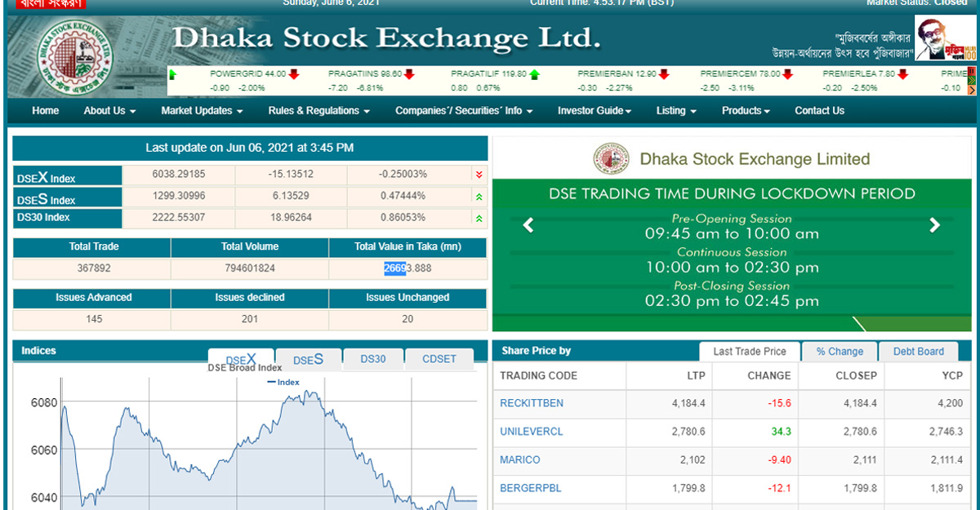The height and width of the screenshot is (510, 980).
Task: Click the Index legend in chart
Action: coord(283,383)
